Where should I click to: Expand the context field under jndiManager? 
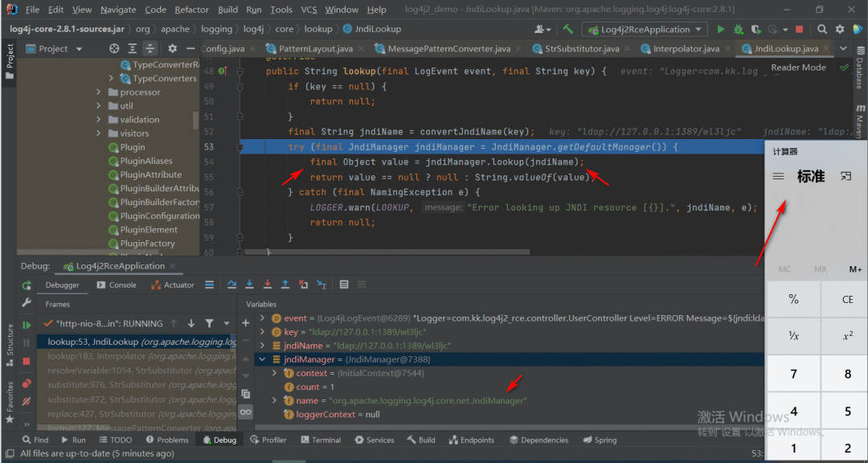click(x=275, y=373)
